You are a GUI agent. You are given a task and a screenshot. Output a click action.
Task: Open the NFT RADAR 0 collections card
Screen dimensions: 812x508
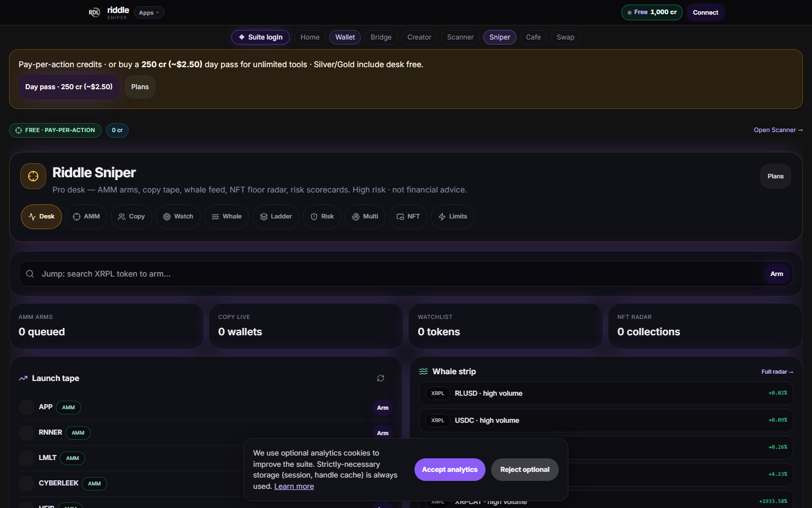tap(705, 326)
